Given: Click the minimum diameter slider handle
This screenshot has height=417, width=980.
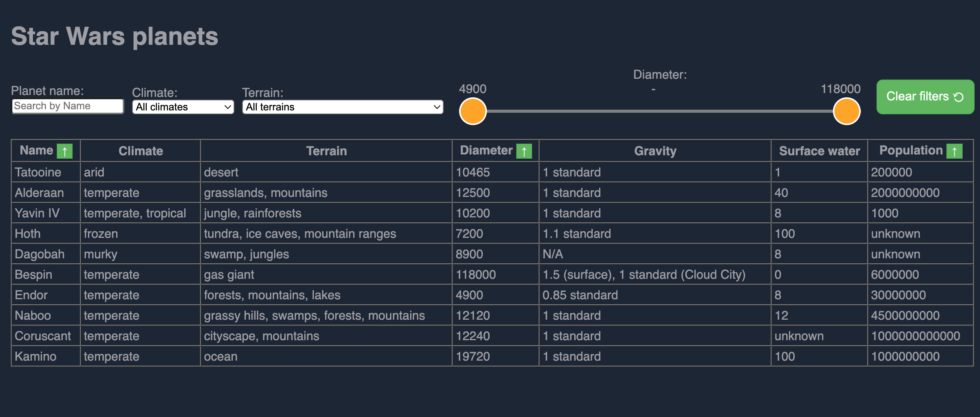Looking at the screenshot, I should coord(473,111).
